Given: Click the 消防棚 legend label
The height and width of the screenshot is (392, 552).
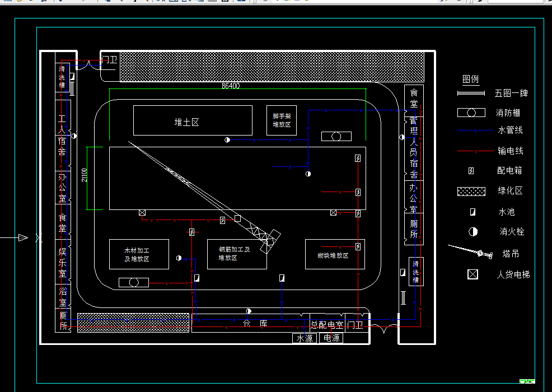Looking at the screenshot, I should coord(508,113).
